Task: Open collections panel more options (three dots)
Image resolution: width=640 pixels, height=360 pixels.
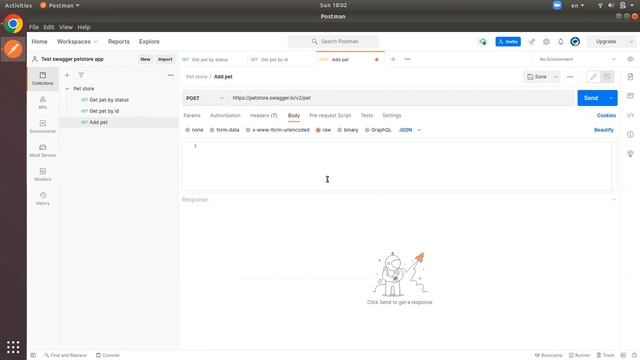Action: click(x=171, y=75)
